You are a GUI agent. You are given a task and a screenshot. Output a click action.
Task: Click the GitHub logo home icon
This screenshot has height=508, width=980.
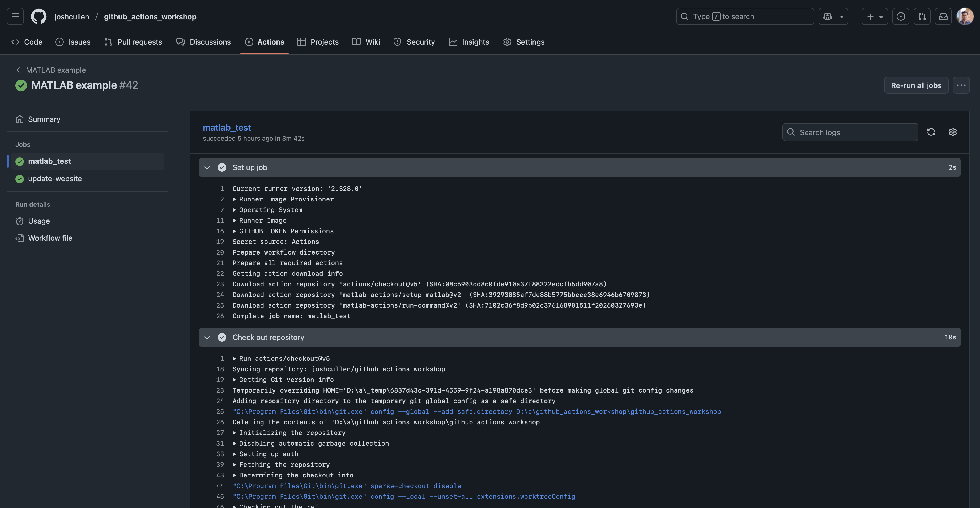39,16
